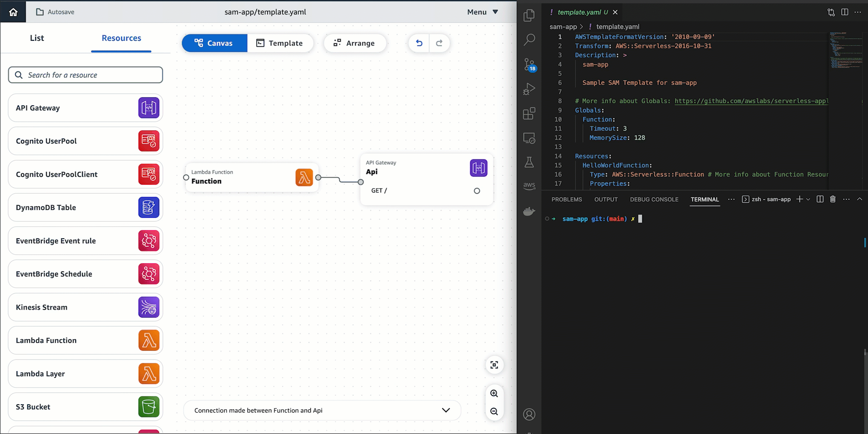Image resolution: width=868 pixels, height=434 pixels.
Task: Click the Search for a resource field
Action: click(85, 75)
